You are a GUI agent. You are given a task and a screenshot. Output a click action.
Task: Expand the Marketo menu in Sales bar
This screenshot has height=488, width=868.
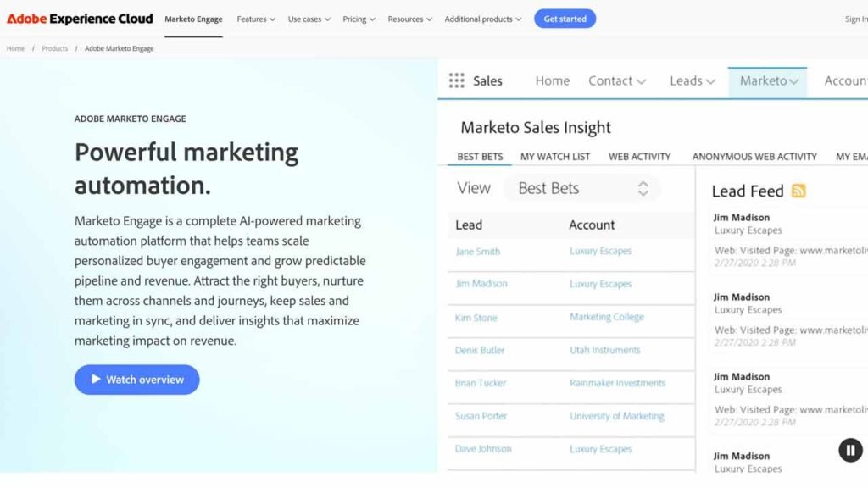768,81
